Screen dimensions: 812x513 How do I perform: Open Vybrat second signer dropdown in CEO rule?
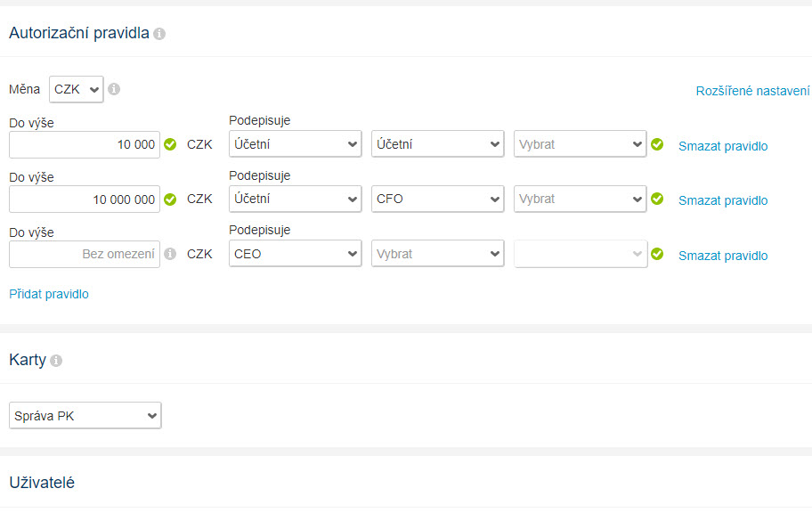pyautogui.click(x=437, y=254)
